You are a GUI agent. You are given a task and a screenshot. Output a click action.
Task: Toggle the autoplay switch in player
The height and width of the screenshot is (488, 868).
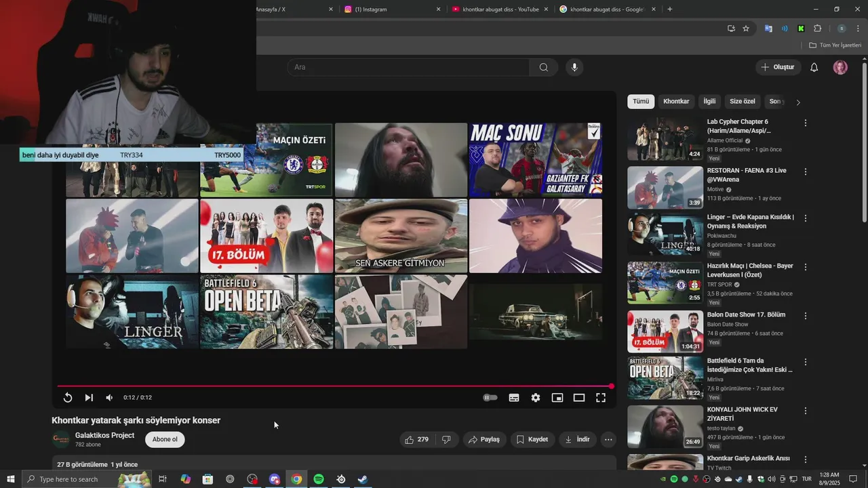(490, 398)
